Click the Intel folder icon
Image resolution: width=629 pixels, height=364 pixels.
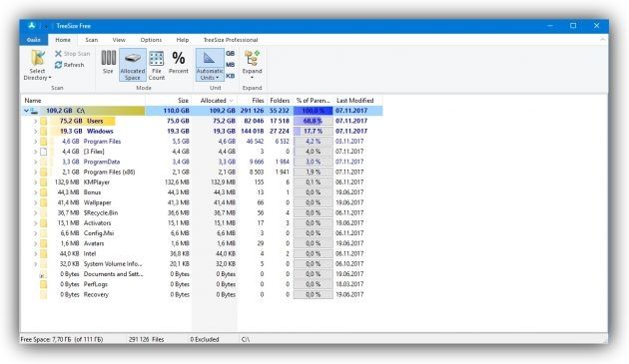(43, 253)
